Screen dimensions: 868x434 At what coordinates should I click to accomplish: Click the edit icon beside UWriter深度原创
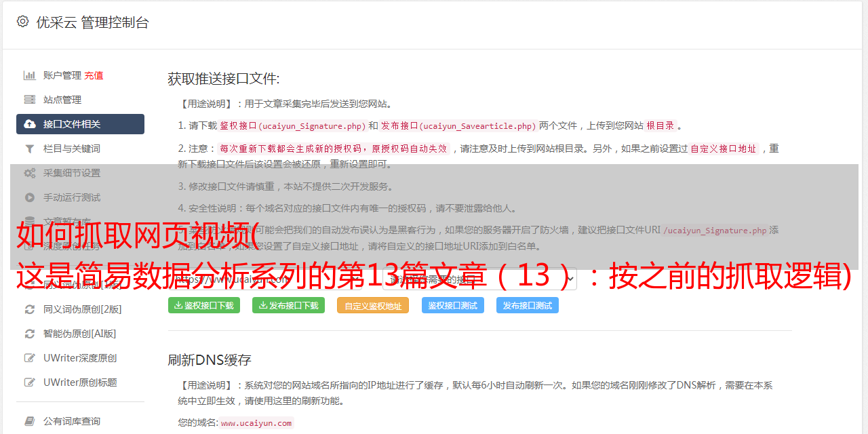(30, 358)
